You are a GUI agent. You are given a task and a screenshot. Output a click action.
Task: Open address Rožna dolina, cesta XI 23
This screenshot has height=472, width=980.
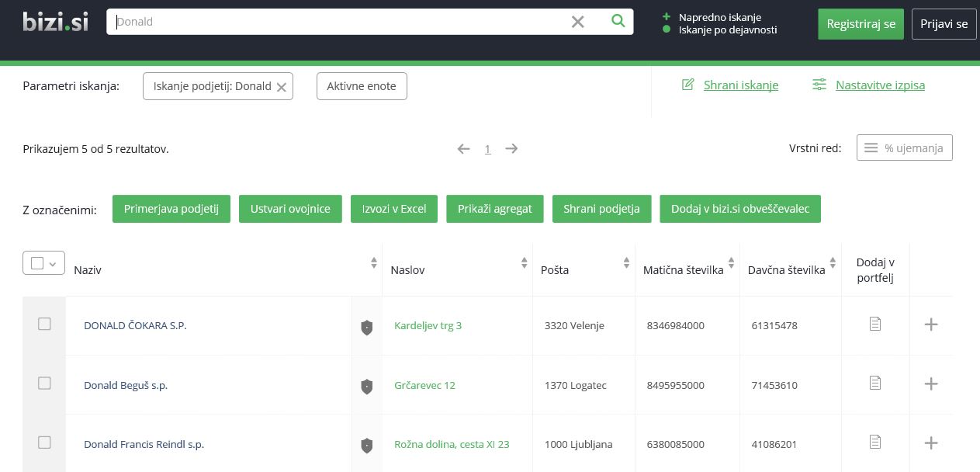452,444
